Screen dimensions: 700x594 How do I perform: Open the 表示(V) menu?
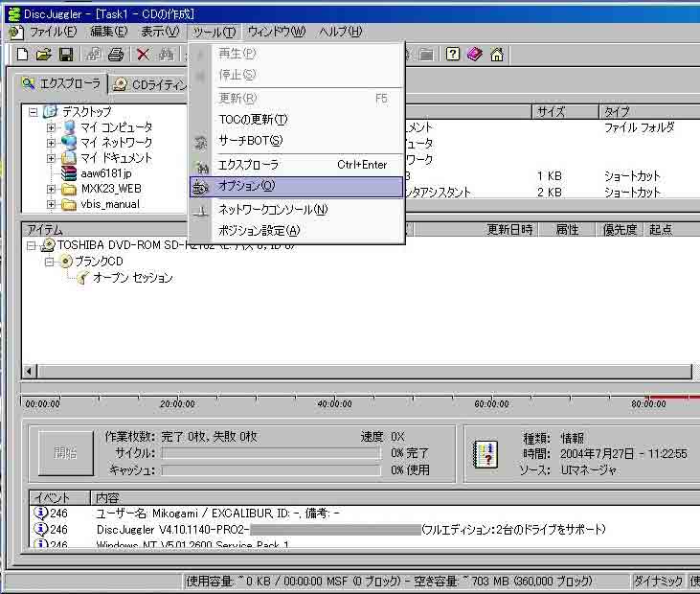coord(160,32)
